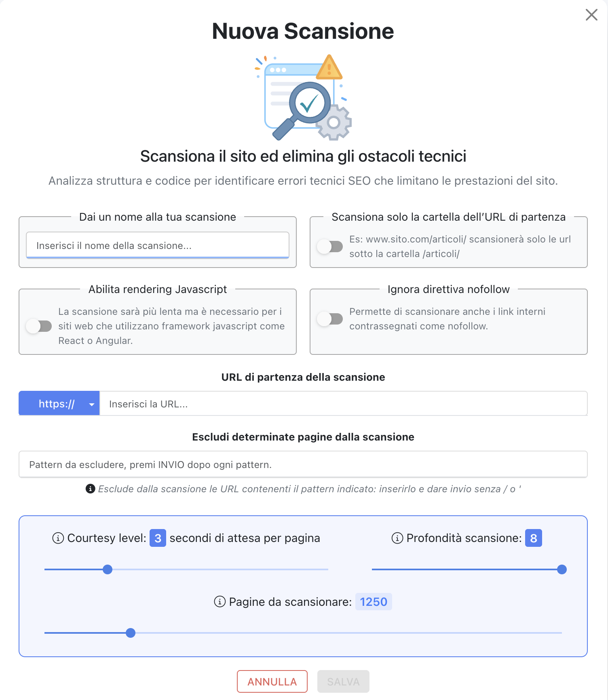The height and width of the screenshot is (700, 608).
Task: Click the Pagine da scansionare info icon
Action: 220,602
